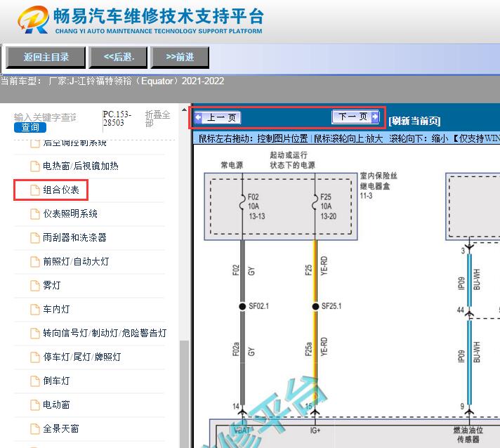Click 折叠全部 to collapse all
This screenshot has height=448, width=500.
pos(157,118)
